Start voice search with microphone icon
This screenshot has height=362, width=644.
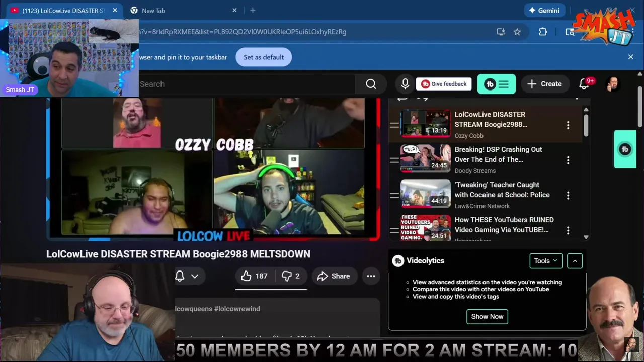pos(405,84)
